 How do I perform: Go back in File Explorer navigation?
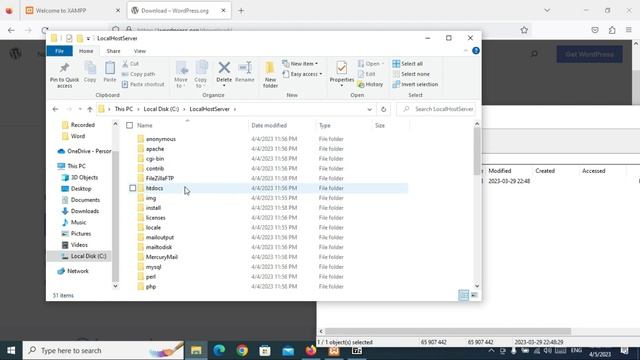56,109
